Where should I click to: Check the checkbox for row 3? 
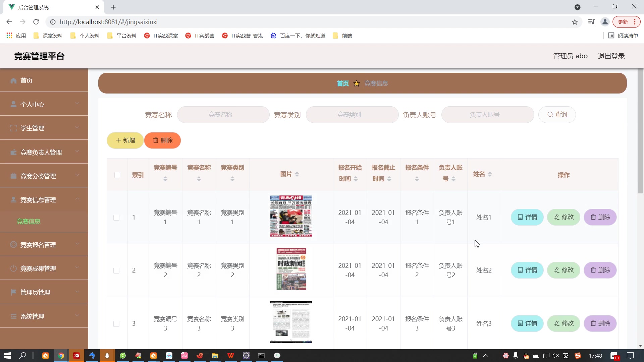(x=117, y=324)
